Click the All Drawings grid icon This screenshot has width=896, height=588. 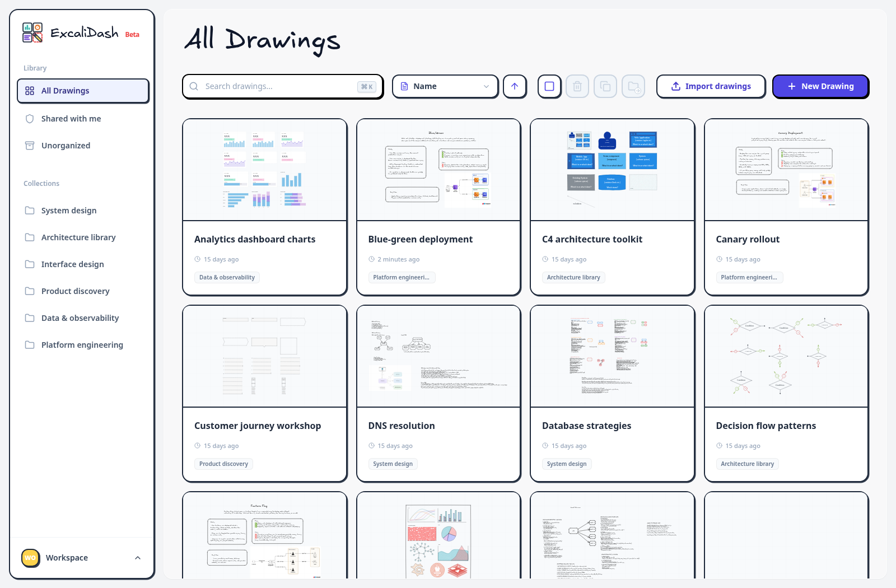30,91
